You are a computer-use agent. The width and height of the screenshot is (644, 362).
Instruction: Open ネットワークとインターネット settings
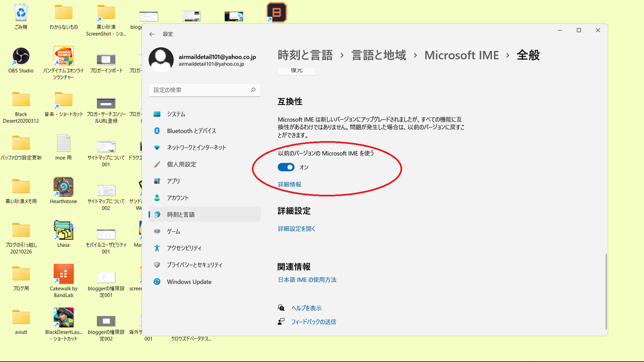coord(204,147)
